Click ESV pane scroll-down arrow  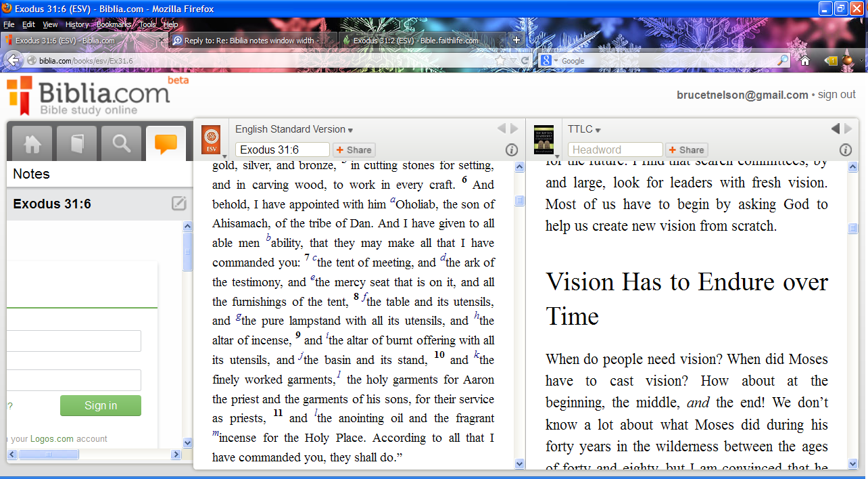click(x=520, y=464)
